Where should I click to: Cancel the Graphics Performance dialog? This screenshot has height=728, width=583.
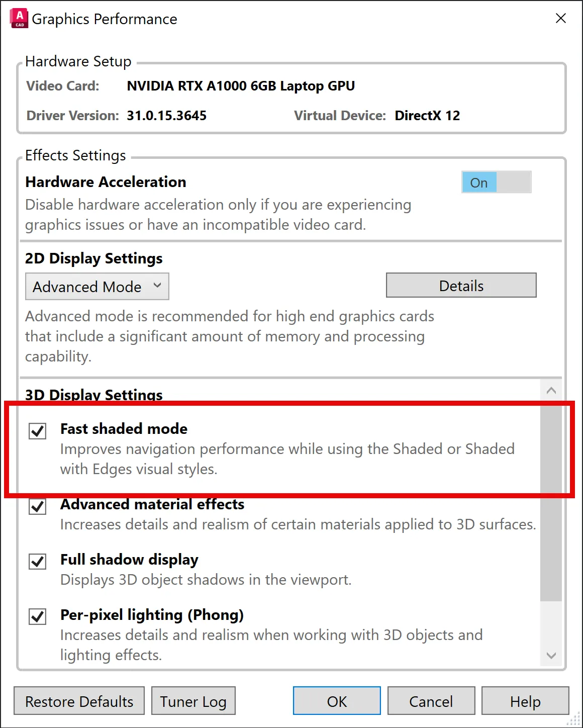pyautogui.click(x=431, y=701)
